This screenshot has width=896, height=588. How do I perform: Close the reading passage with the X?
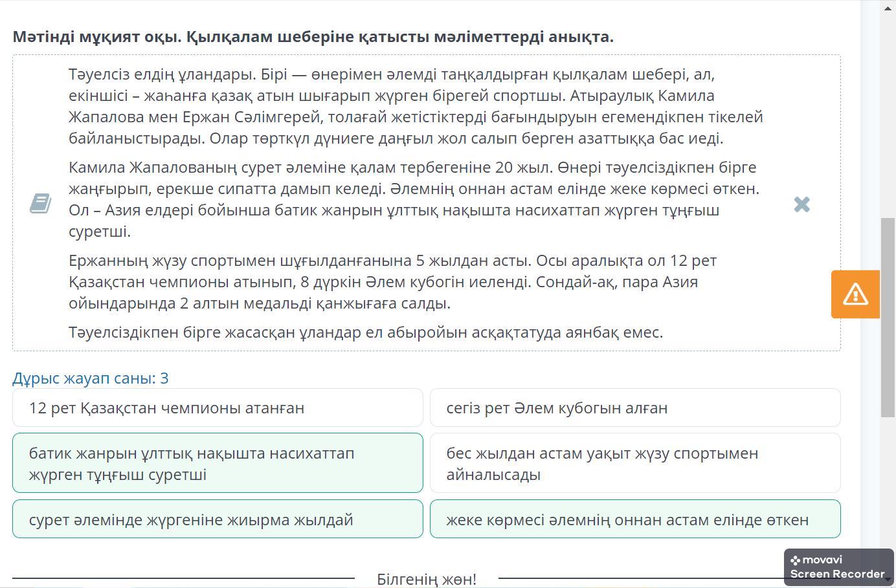coord(801,204)
